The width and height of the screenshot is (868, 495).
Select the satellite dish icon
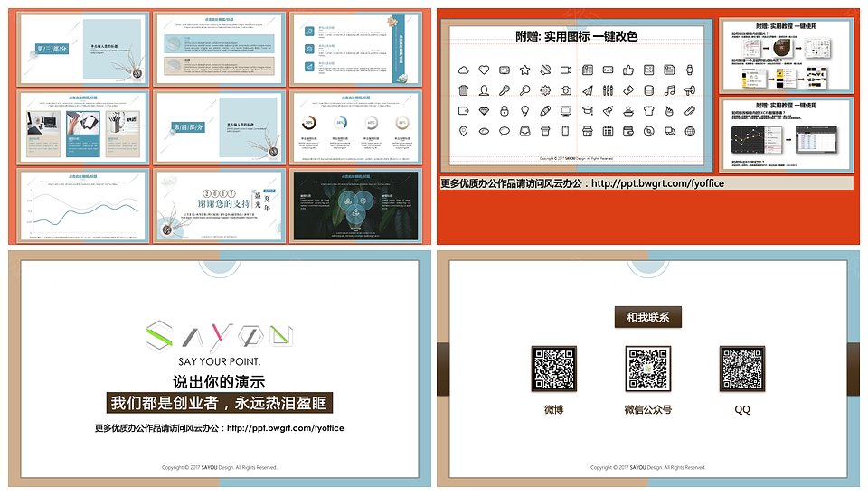tap(545, 70)
